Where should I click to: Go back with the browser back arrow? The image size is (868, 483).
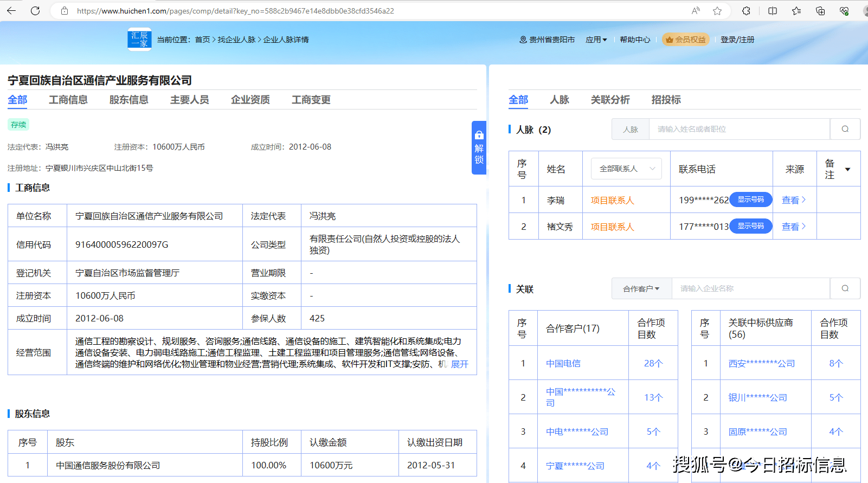pyautogui.click(x=11, y=10)
